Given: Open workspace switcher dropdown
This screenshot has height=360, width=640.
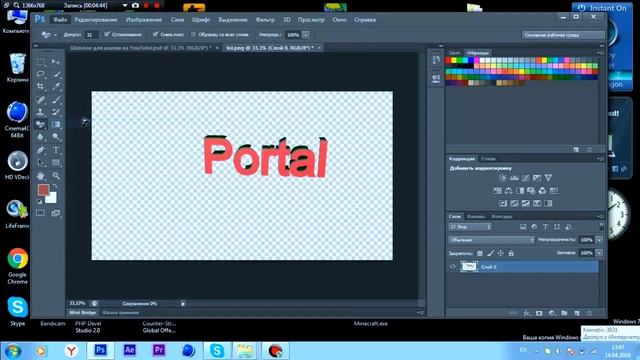Looking at the screenshot, I should 563,35.
